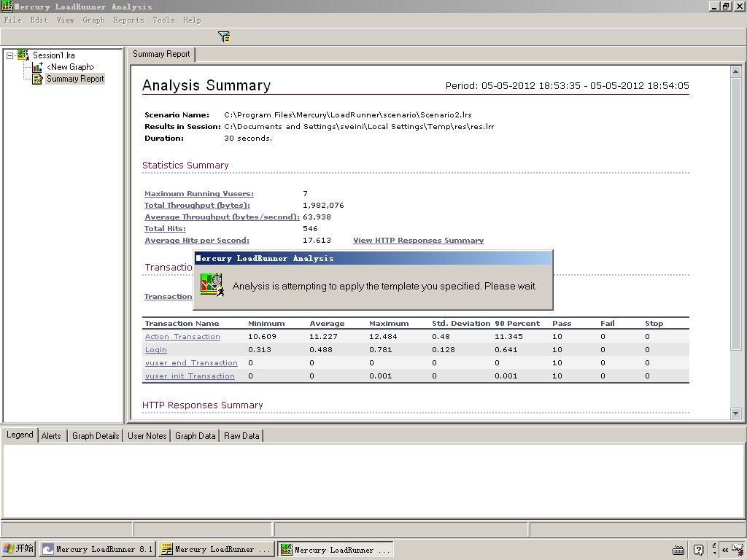Switch to the Graph Details tab
The height and width of the screenshot is (560, 747).
coord(96,436)
